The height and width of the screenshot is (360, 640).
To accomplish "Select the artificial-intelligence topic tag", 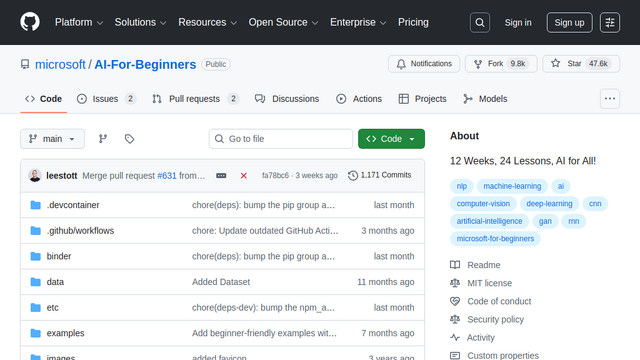I will click(x=489, y=221).
